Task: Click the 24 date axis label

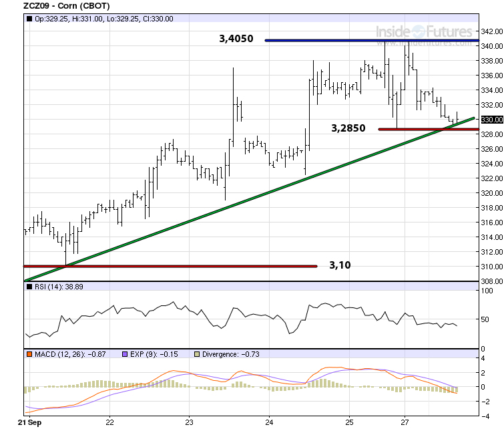Action: 269,422
